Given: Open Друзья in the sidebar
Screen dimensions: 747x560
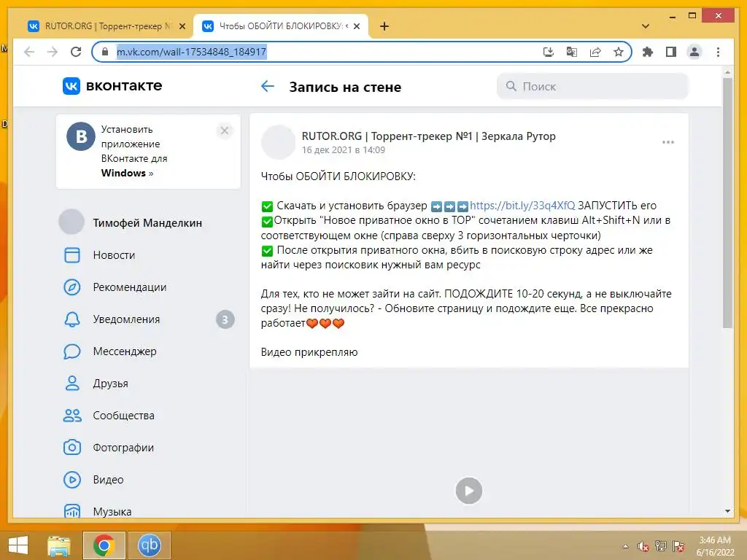Looking at the screenshot, I should tap(111, 384).
